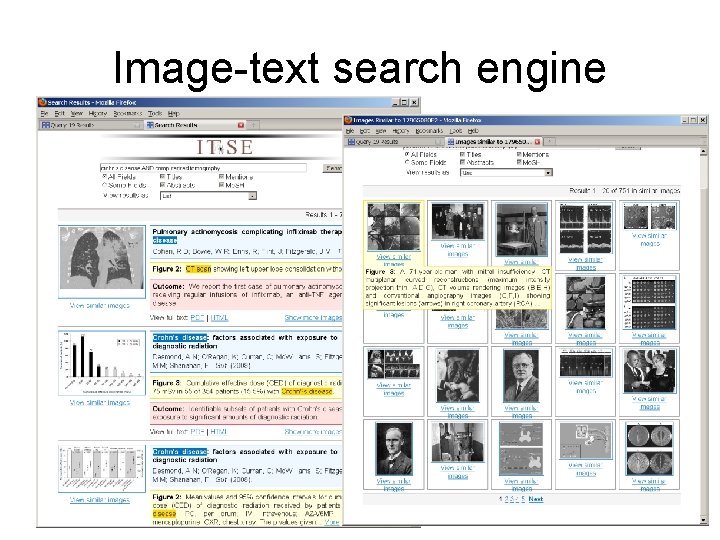Open History menu in Images Similar window
Viewport: 720px width, 540px height.
tap(400, 131)
